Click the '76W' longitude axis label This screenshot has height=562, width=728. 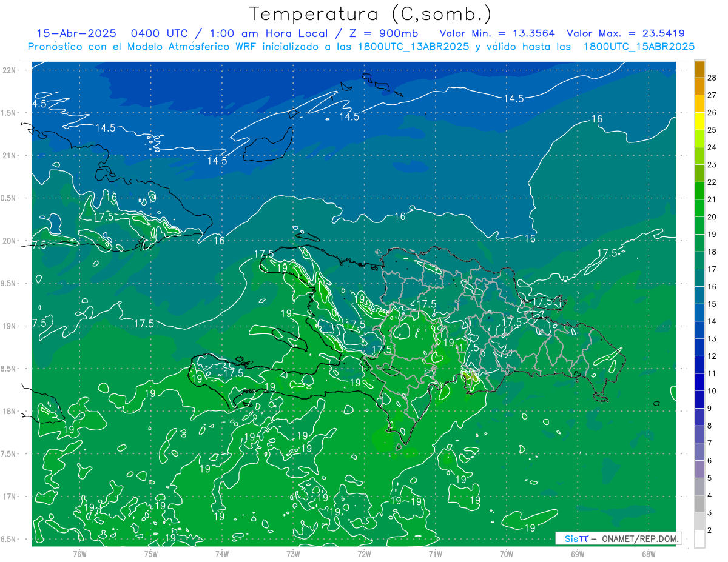tap(79, 554)
